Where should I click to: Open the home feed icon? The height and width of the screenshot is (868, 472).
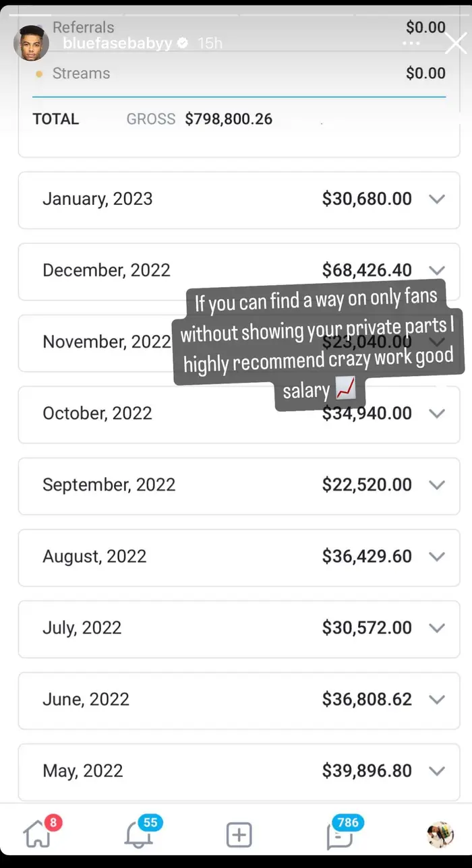point(37,835)
